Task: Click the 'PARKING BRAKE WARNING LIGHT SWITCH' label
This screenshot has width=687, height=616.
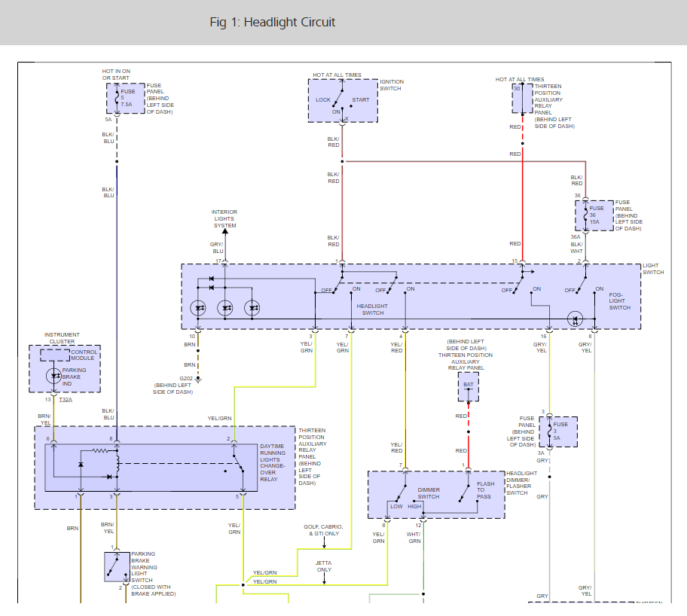Action: coord(154,574)
